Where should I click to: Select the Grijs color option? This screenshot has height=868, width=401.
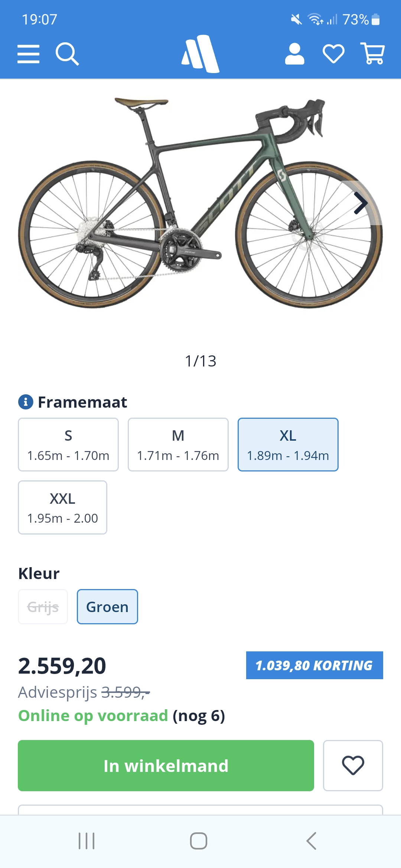tap(43, 607)
